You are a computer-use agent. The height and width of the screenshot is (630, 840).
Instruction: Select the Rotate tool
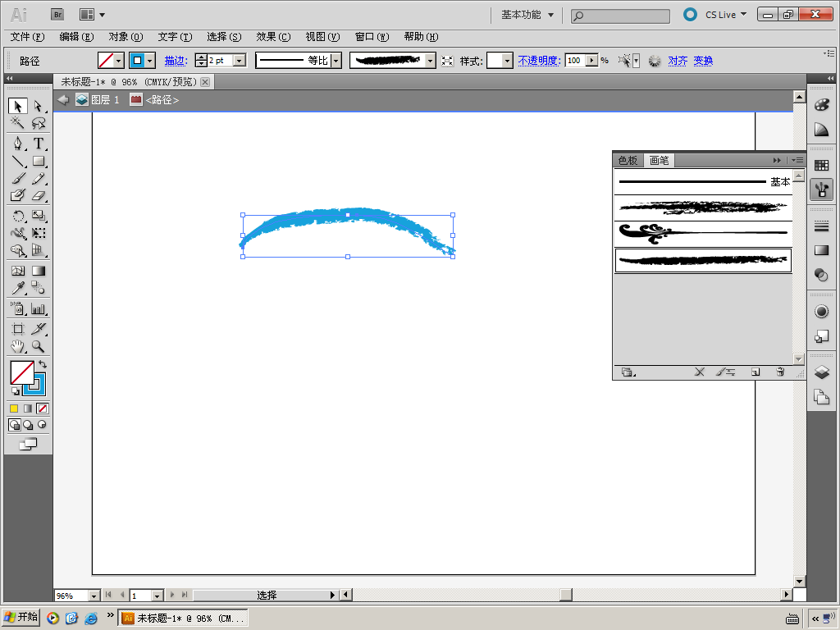click(x=18, y=216)
